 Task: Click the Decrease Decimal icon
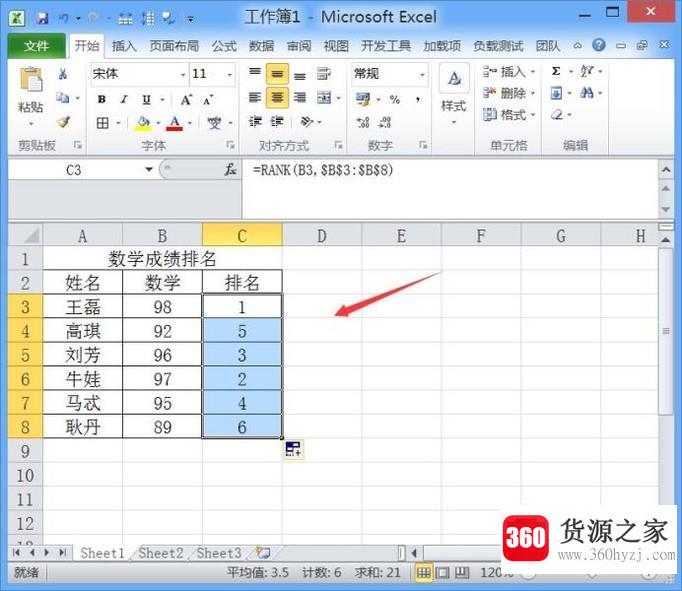384,123
